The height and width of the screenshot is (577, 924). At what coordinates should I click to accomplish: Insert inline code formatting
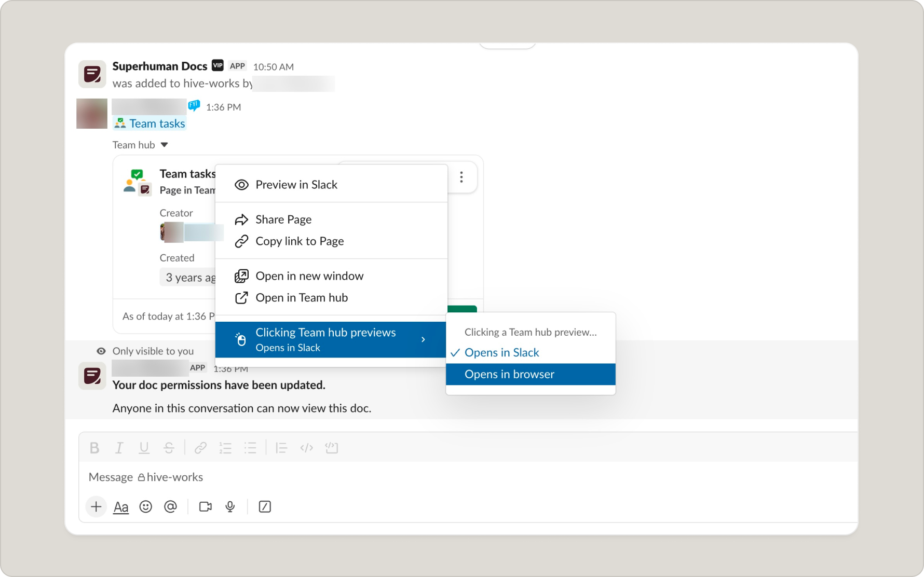pyautogui.click(x=306, y=448)
